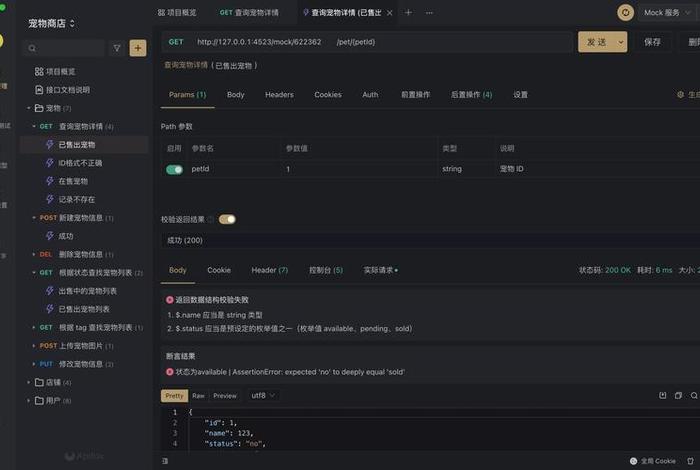Expand GET 根据 tag 查找宠物列表
The height and width of the screenshot is (470, 700).
(34, 328)
